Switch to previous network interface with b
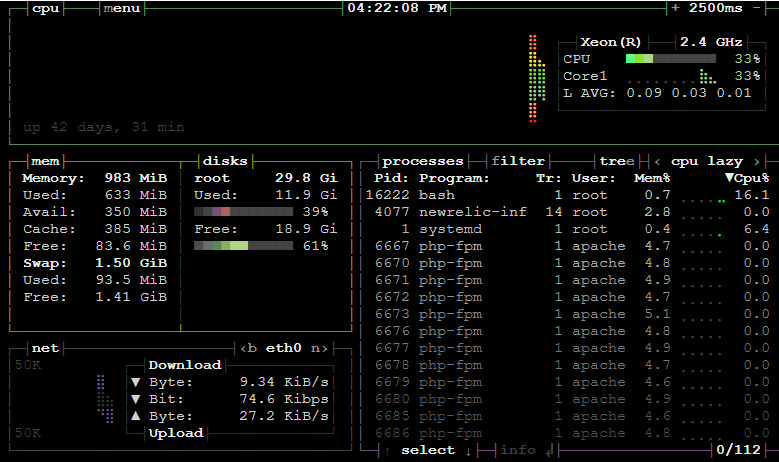779x462 pixels. (x=251, y=348)
